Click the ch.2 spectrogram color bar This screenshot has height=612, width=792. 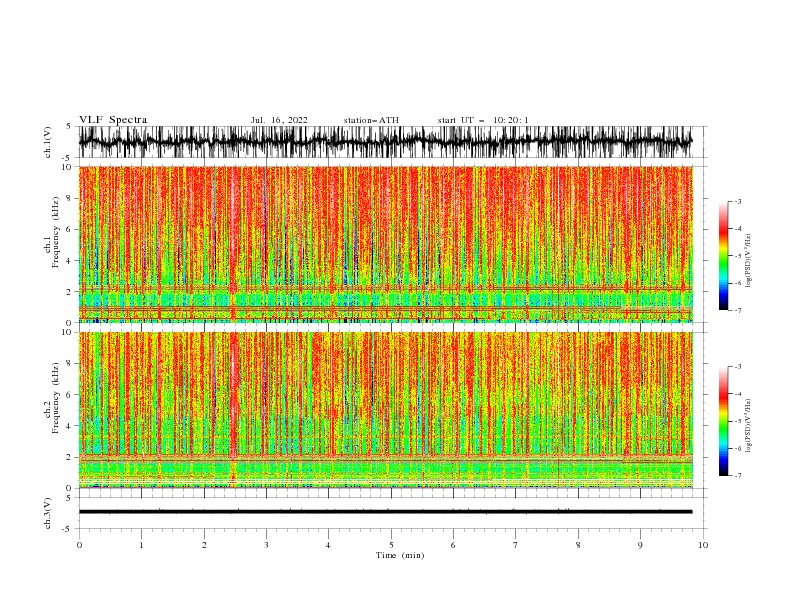pos(723,421)
